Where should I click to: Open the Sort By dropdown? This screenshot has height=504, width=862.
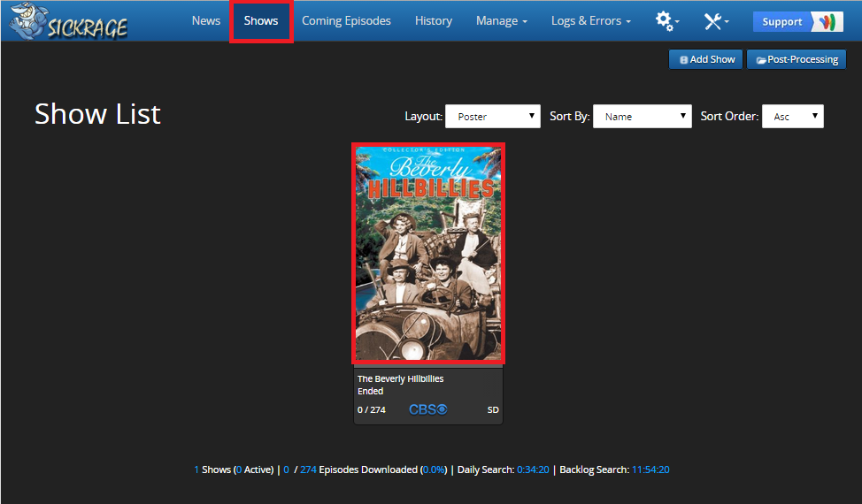tap(641, 116)
